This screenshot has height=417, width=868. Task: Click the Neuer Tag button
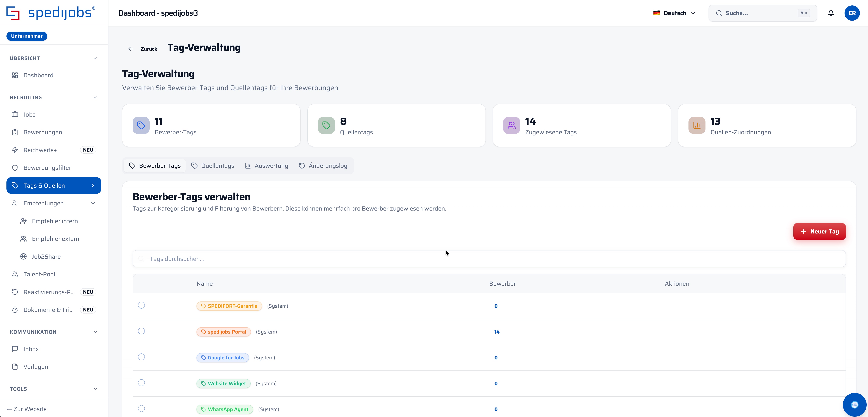click(820, 231)
